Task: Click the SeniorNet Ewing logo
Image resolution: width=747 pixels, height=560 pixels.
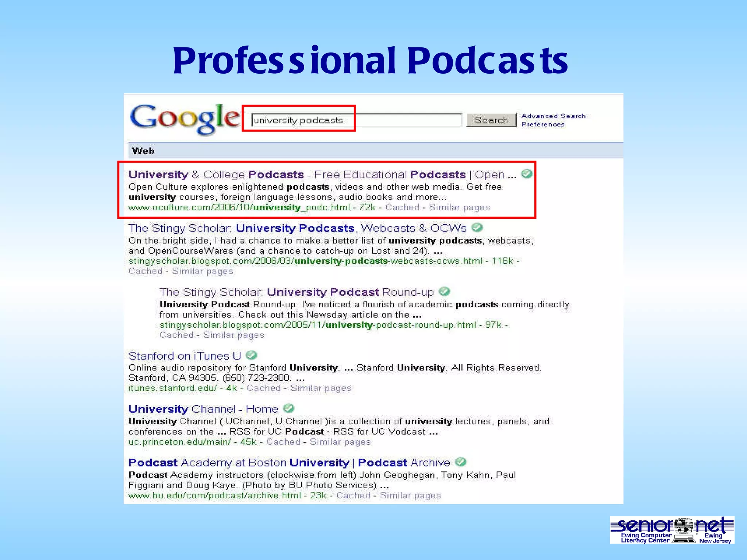Action: click(x=672, y=530)
